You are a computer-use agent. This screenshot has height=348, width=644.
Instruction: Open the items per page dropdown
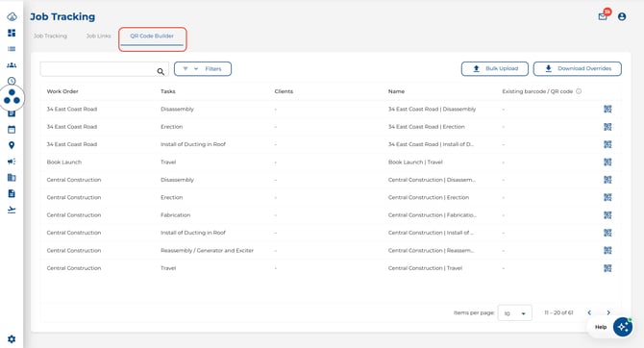514,313
